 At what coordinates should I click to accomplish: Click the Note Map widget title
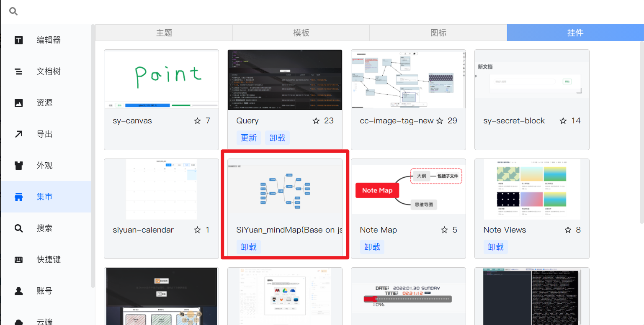pos(379,230)
